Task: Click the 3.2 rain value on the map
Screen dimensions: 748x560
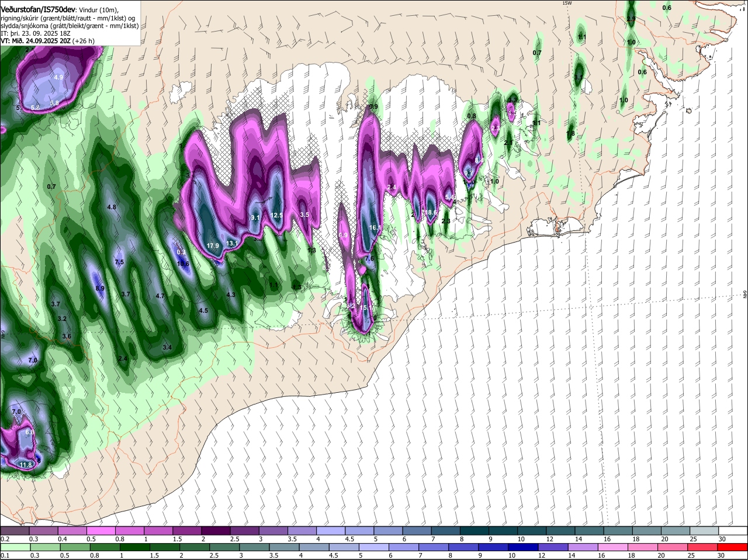Action: (x=63, y=319)
